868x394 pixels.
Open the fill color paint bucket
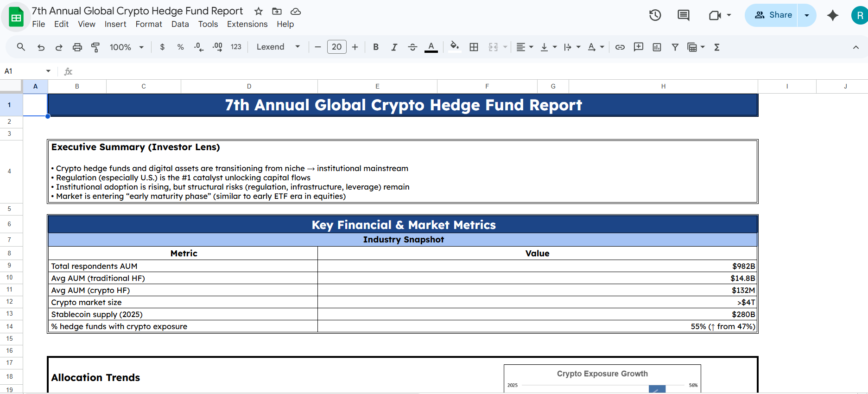(x=454, y=47)
